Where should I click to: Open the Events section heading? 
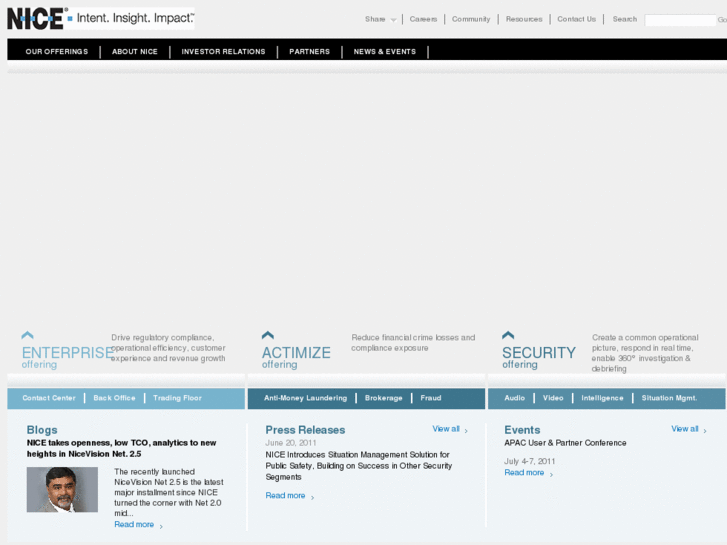coord(522,430)
